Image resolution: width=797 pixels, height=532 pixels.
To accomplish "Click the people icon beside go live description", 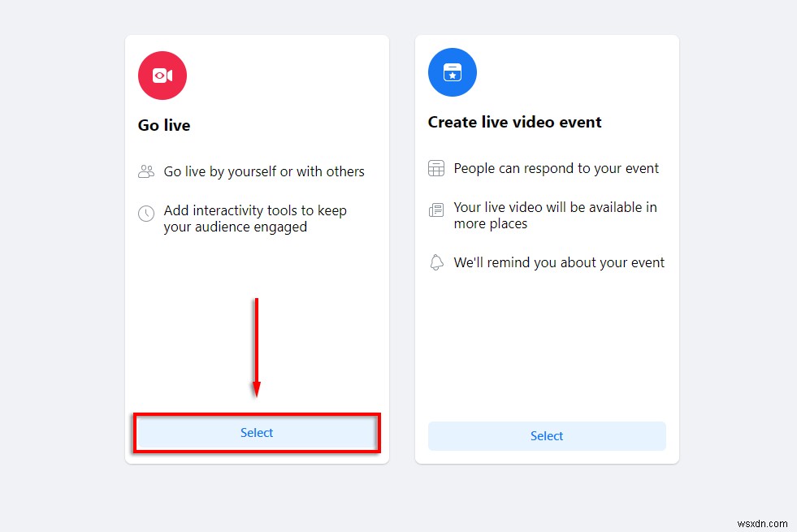I will pos(146,171).
